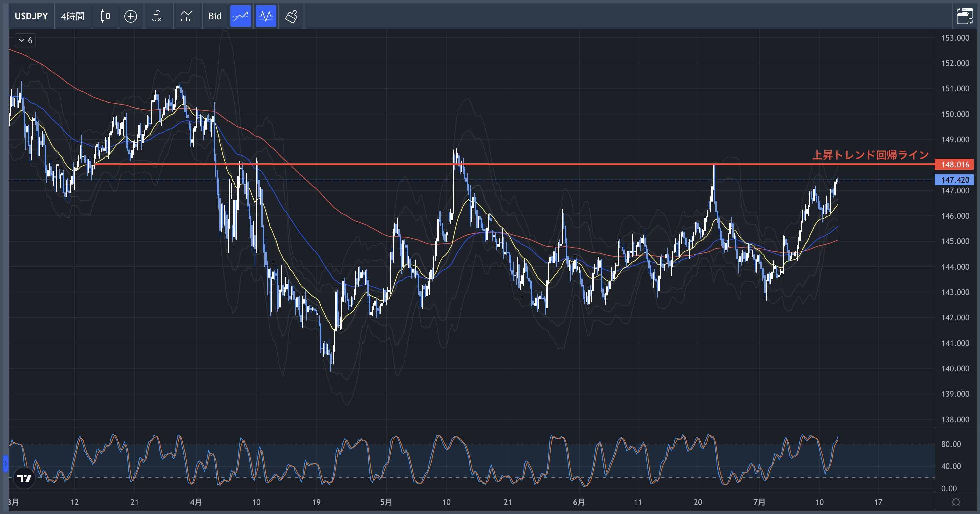Click the TradingView logo
This screenshot has width=980, height=514.
coord(24,478)
